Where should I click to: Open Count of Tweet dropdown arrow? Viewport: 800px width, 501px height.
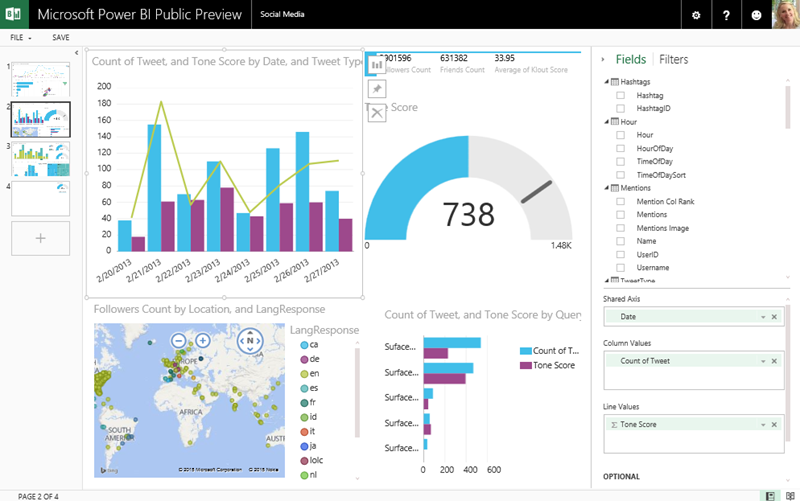763,361
